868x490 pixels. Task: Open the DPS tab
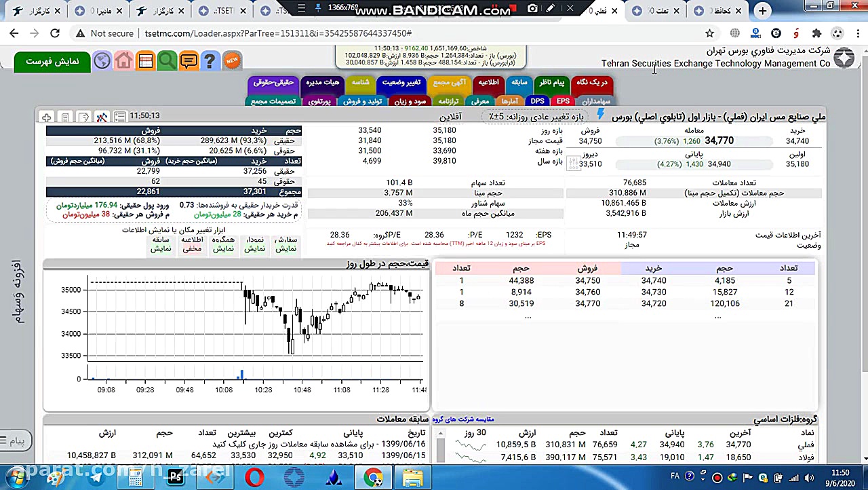point(537,101)
